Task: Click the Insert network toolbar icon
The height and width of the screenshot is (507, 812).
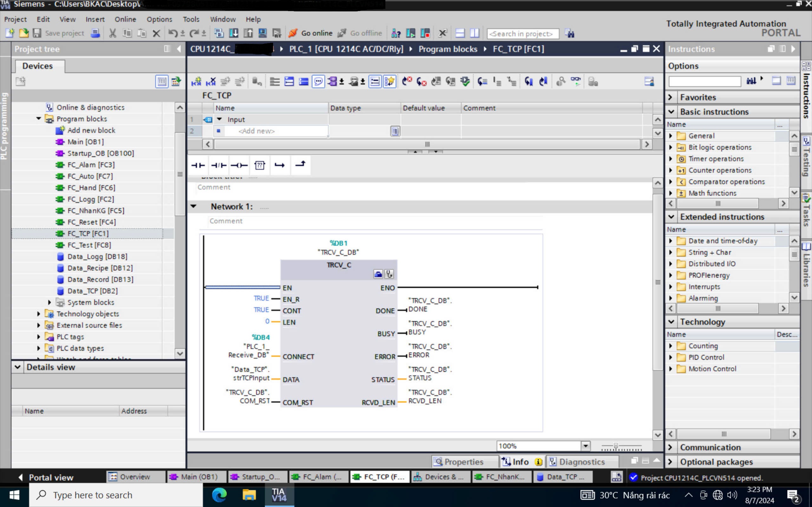Action: [x=196, y=81]
